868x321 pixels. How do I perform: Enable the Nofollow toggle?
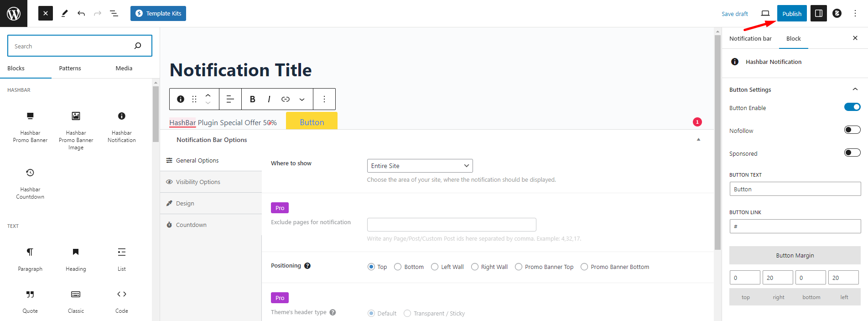[x=852, y=130]
